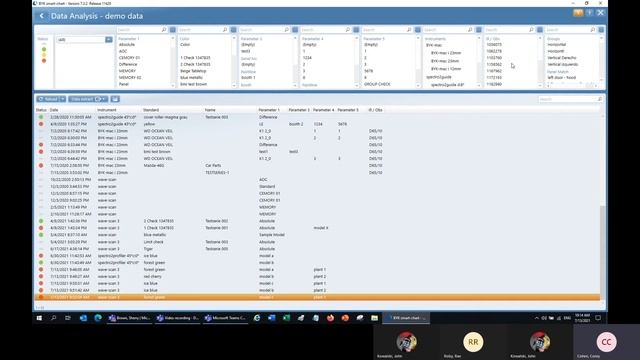The image size is (640, 360).
Task: Select 'BYK-mac i 12mm' in Instruments list
Action: [x=446, y=69]
